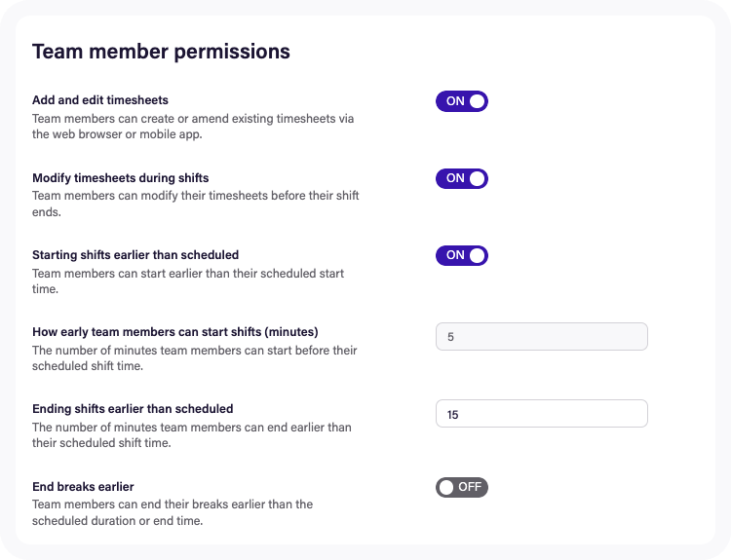Image resolution: width=731 pixels, height=560 pixels.
Task: Switch off Starting shifts earlier than scheduled
Action: pyautogui.click(x=462, y=255)
